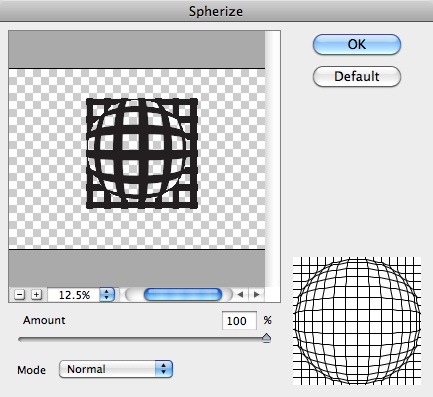Click the black spherized grid in preview
The image size is (433, 397).
(142, 154)
